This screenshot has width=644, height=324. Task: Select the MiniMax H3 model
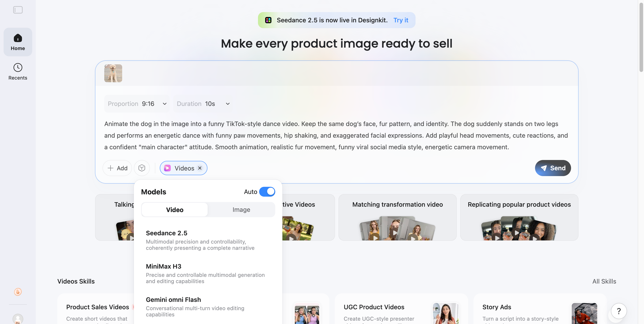click(x=208, y=273)
